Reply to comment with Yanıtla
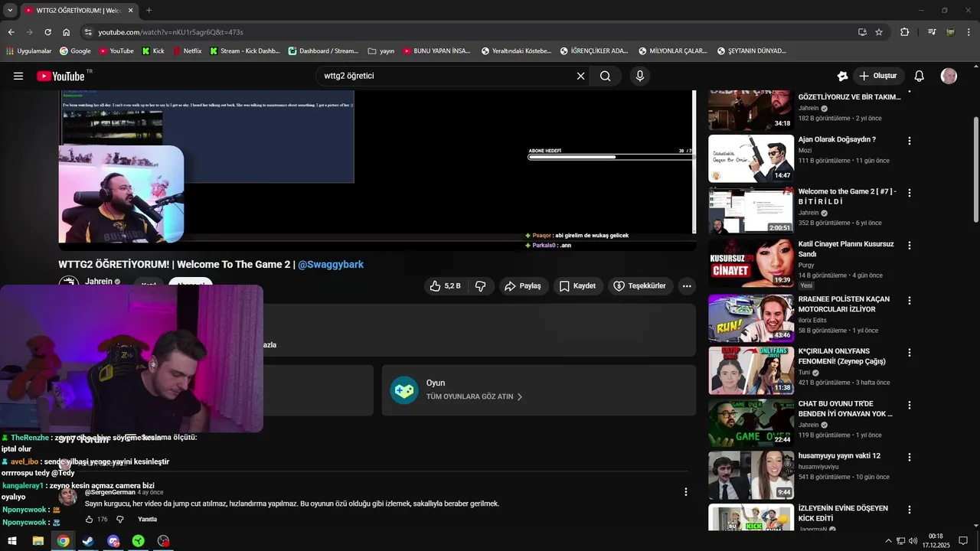The height and width of the screenshot is (551, 980). [x=147, y=519]
